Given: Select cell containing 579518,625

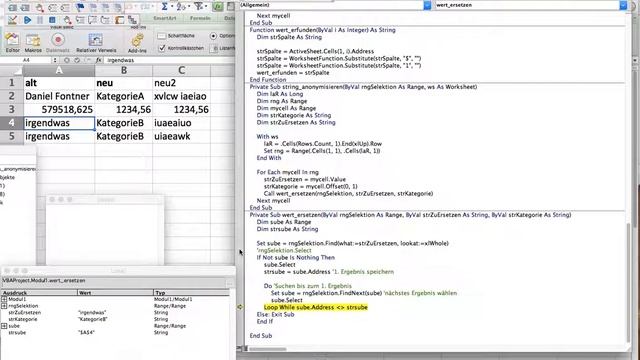Looking at the screenshot, I should pyautogui.click(x=59, y=109).
